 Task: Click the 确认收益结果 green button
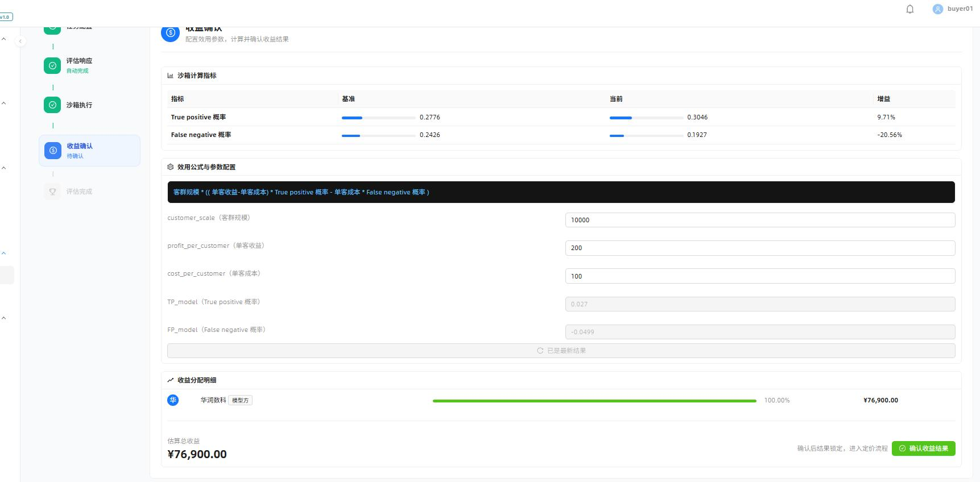point(923,448)
